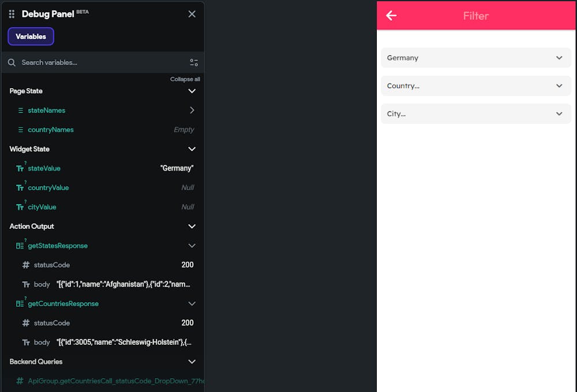
Task: Click the Action Output heading
Action: pyautogui.click(x=32, y=226)
